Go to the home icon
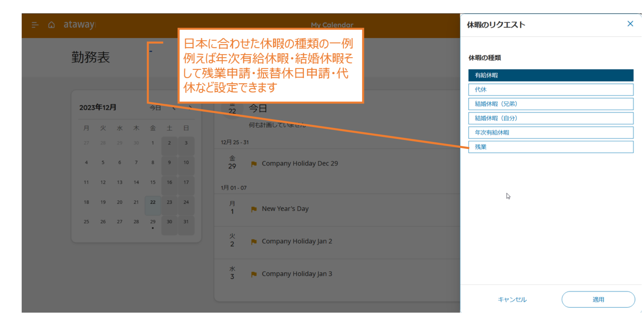 (x=51, y=25)
